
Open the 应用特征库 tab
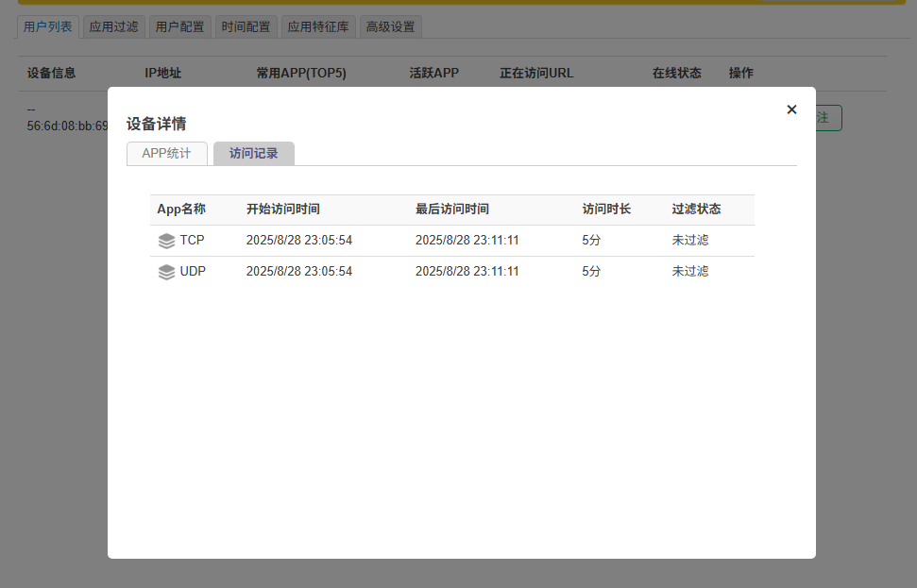point(318,26)
